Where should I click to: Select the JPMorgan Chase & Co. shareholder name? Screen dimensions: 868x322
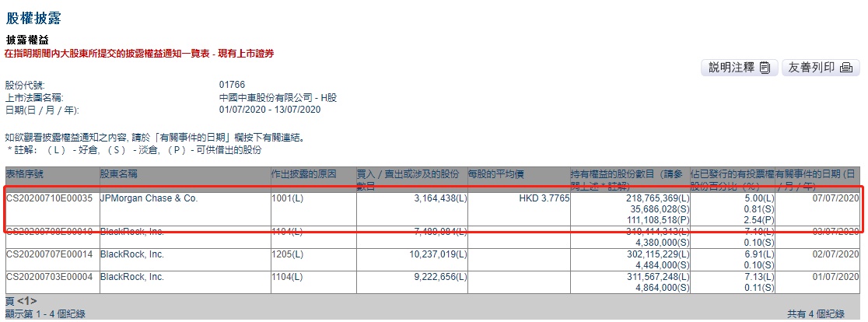tap(149, 198)
